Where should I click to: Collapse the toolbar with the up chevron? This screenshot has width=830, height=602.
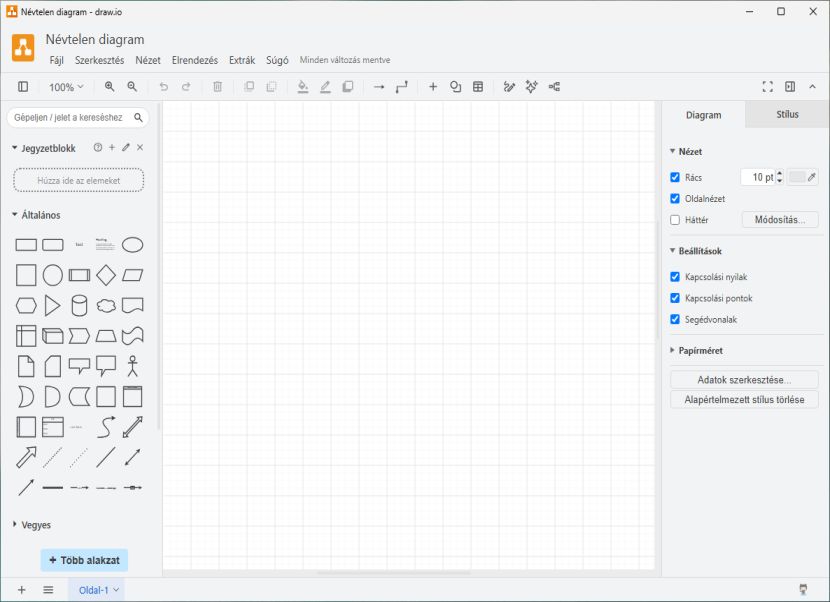(x=813, y=86)
